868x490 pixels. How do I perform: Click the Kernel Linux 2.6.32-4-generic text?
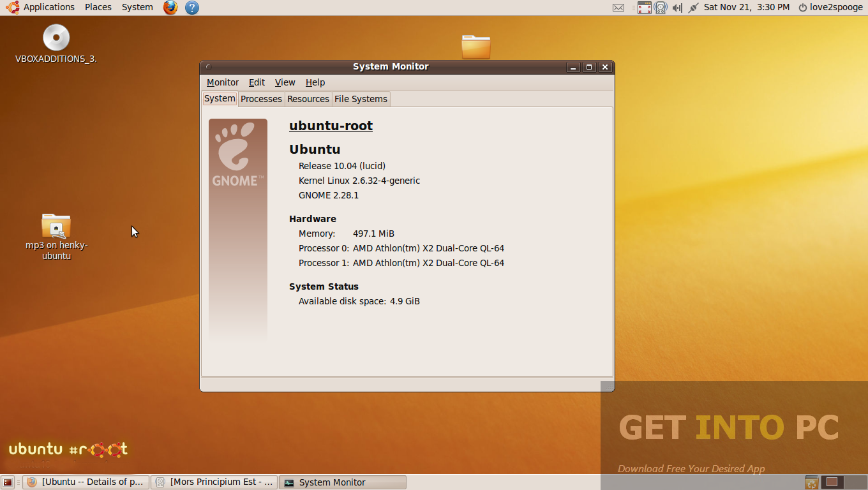pos(359,181)
